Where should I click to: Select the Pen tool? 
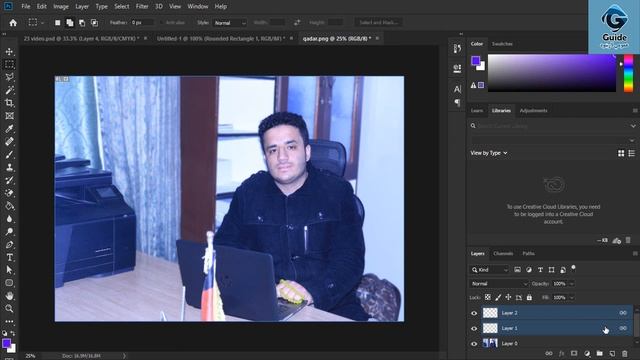[9, 245]
